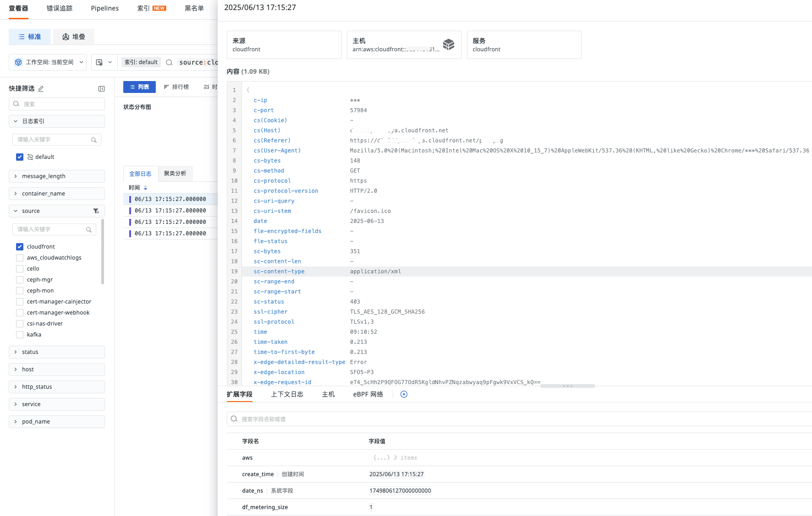812x516 pixels.
Task: Click the pencil icon beside 快捷筛选
Action: pos(40,88)
